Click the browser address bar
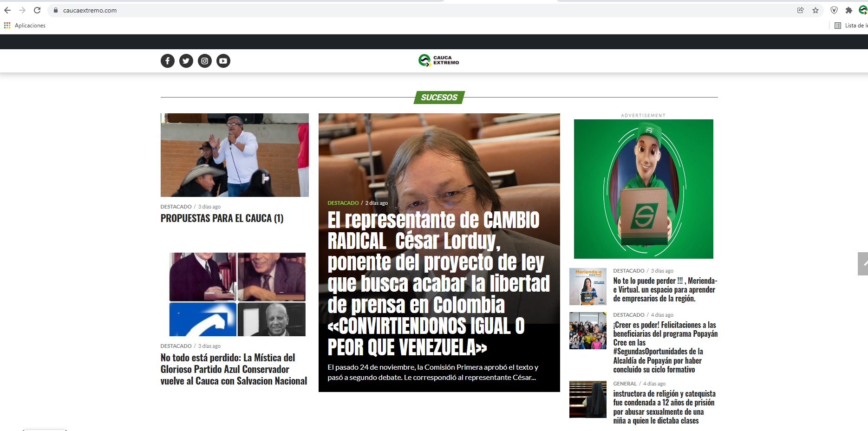The height and width of the screenshot is (431, 868). (186, 10)
